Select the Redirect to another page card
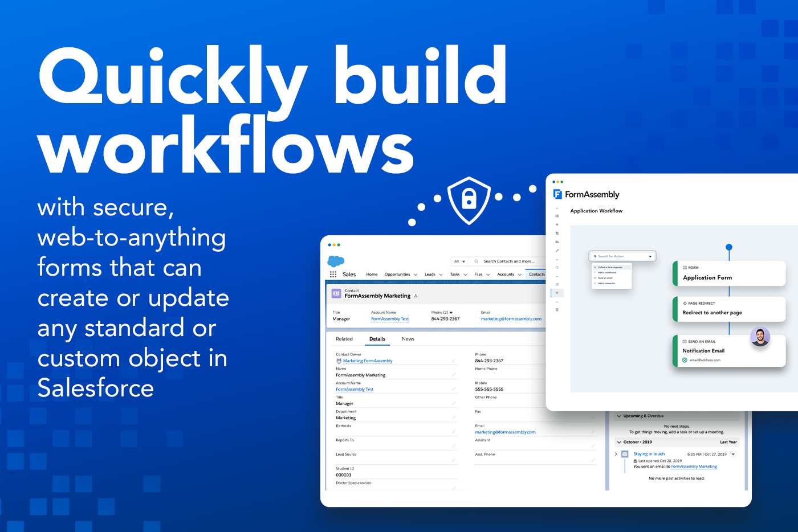798x532 pixels. tap(729, 309)
